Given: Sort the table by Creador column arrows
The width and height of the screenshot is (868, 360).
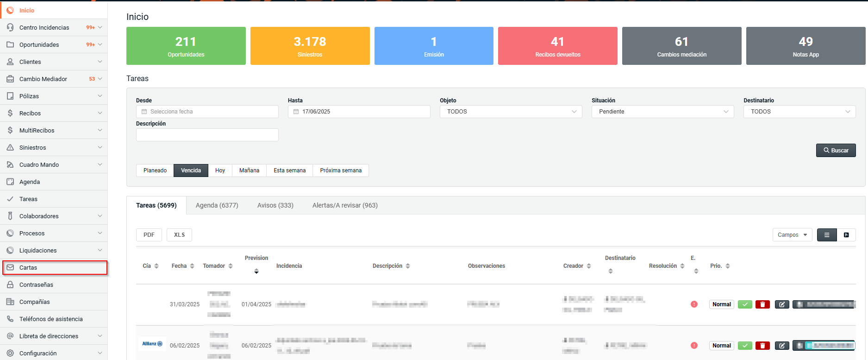Looking at the screenshot, I should (589, 266).
